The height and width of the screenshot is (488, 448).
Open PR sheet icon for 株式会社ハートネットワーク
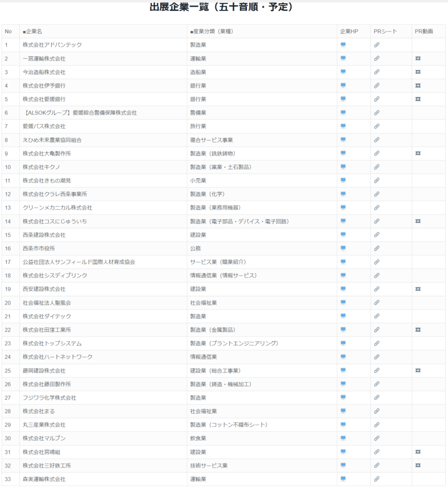click(377, 357)
